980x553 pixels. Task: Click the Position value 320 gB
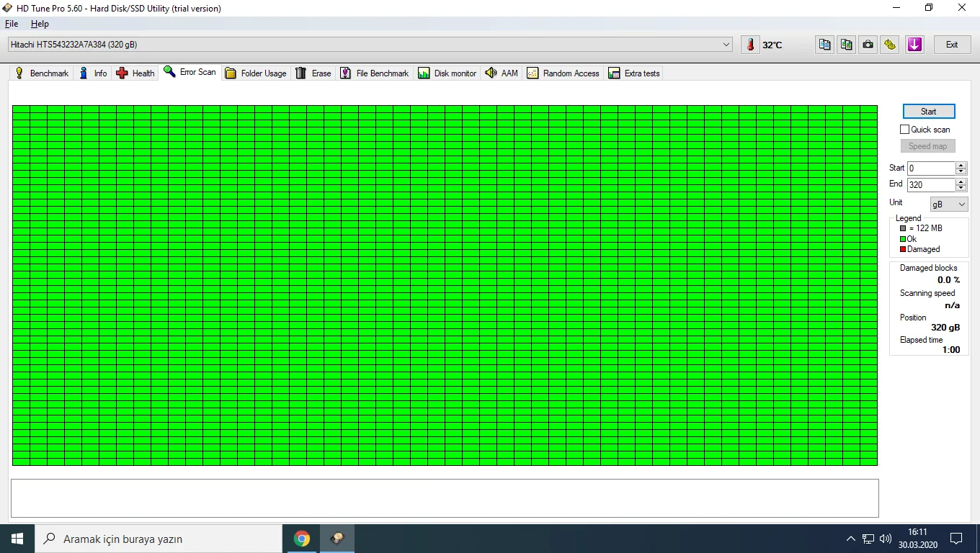[x=945, y=328]
